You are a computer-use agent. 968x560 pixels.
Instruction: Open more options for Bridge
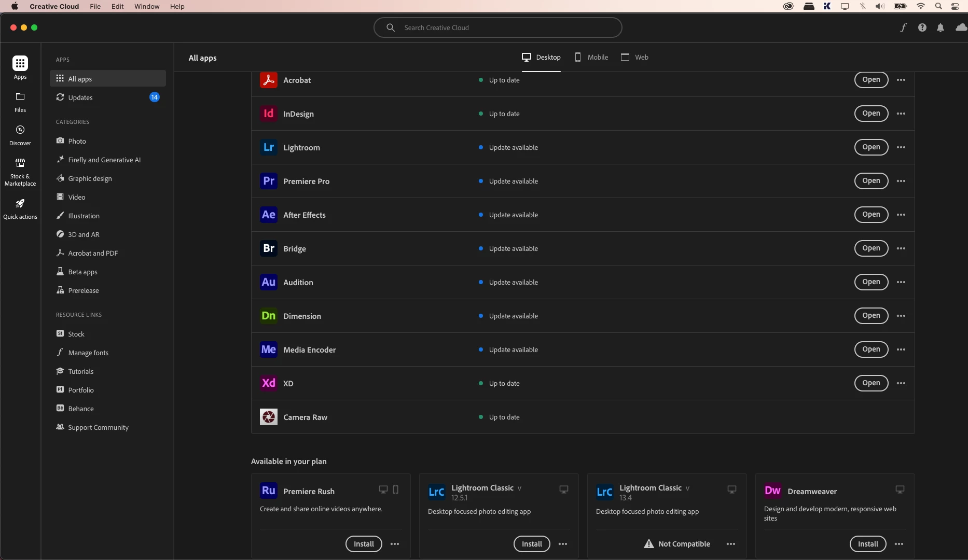(x=901, y=248)
